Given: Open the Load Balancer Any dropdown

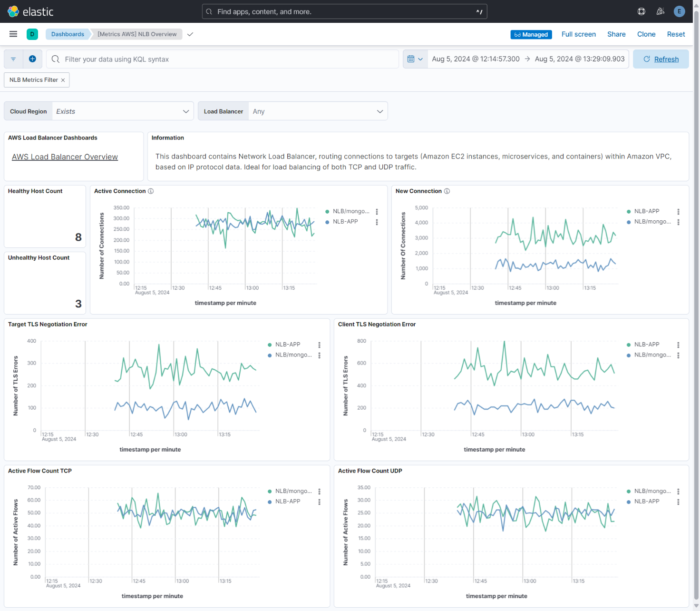Looking at the screenshot, I should coord(379,111).
